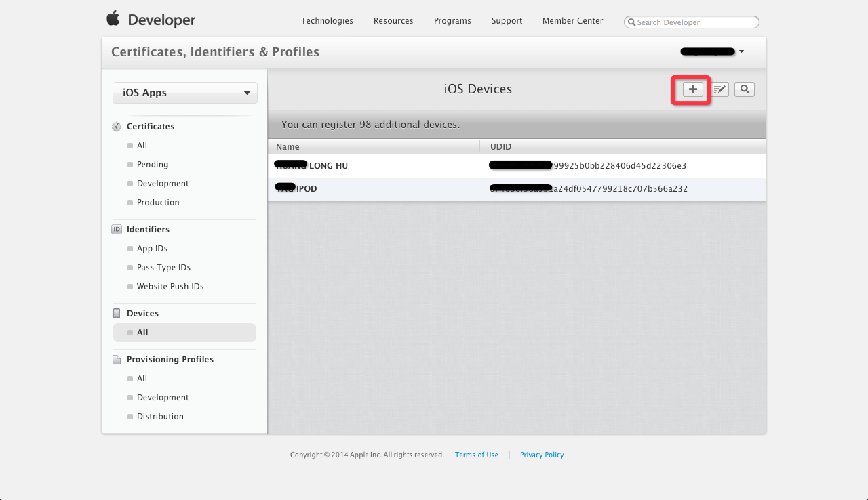The height and width of the screenshot is (500, 868).
Task: Click Certificates, Identifiers & Profiles title
Action: [x=215, y=52]
